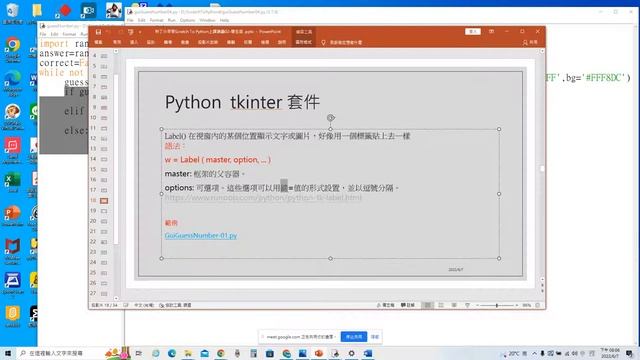Screen dimensions: 640x360
Task: Click the 共用 Share button in PowerPoint
Action: (x=530, y=42)
